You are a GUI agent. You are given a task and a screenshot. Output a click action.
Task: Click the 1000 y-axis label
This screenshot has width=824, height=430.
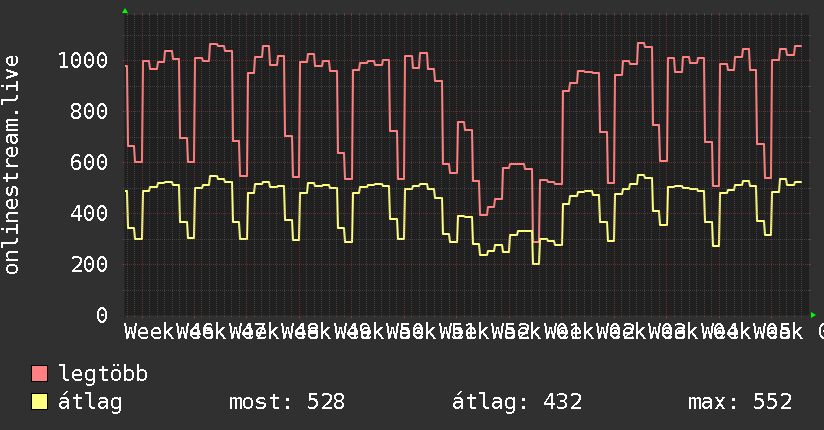coord(83,60)
